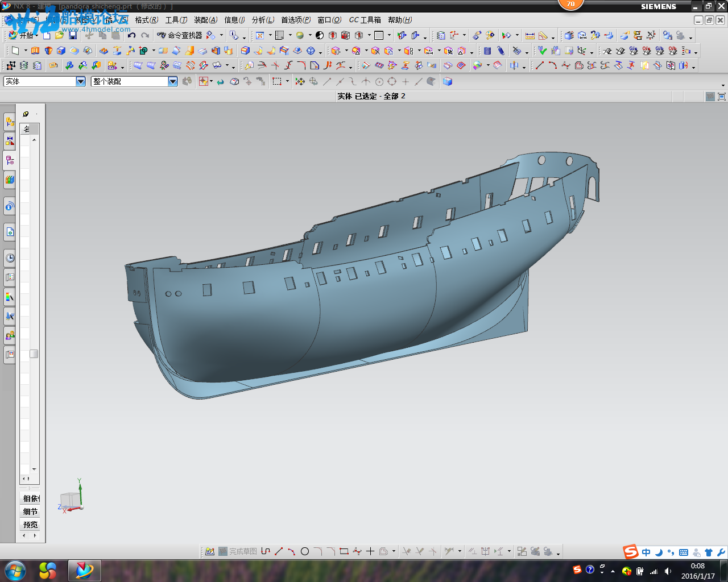The image size is (728, 582).
Task: Open the Roles sidebar tab
Action: pyautogui.click(x=10, y=335)
